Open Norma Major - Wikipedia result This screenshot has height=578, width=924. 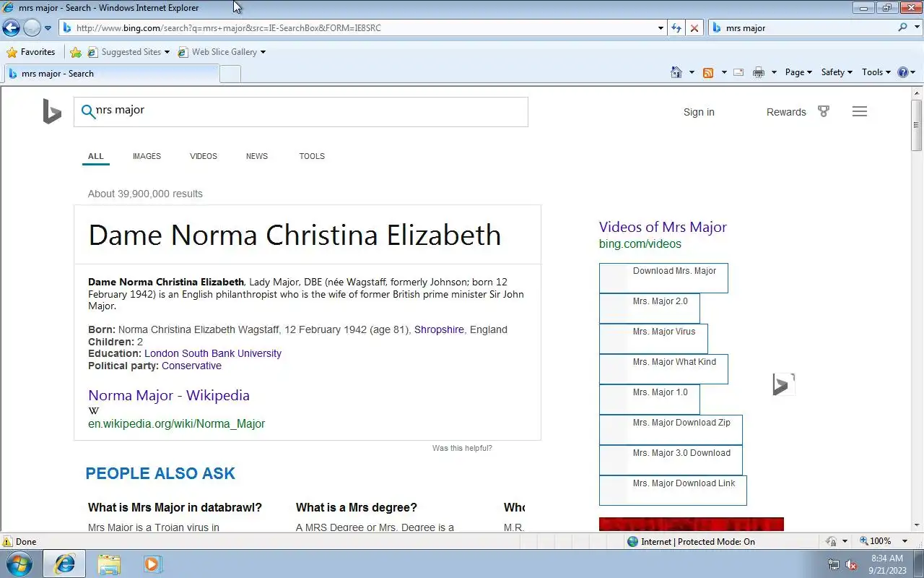click(169, 395)
